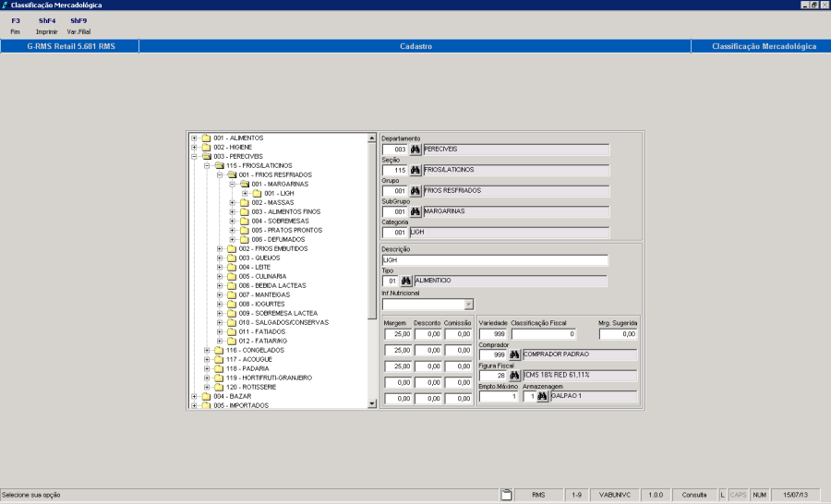This screenshot has height=504, width=831.
Task: Expand the 116 - CONGELADOS node
Action: (x=207, y=351)
